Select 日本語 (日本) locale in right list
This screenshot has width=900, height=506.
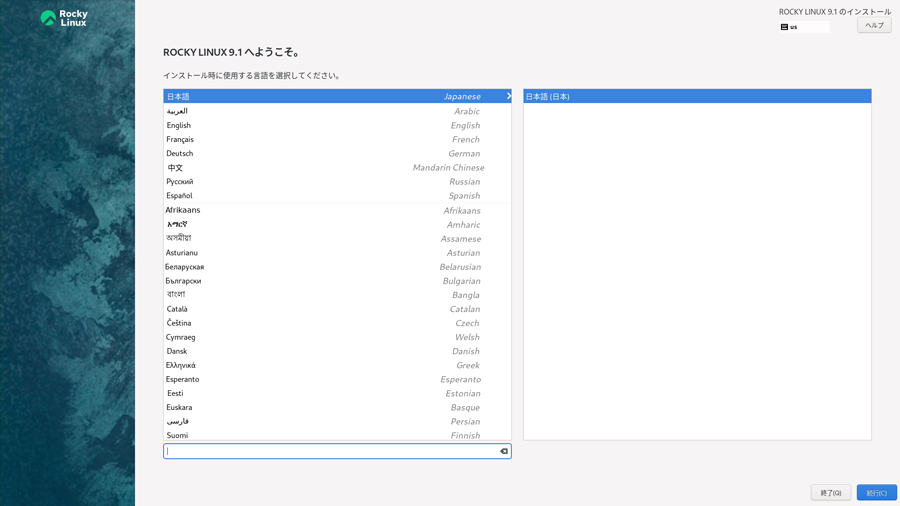(x=696, y=97)
